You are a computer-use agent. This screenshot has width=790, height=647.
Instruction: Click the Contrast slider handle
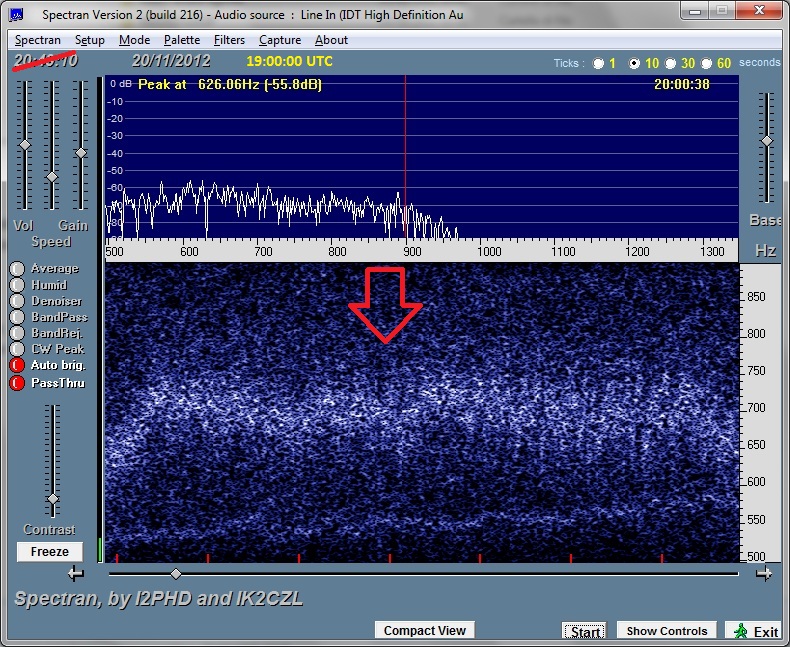coord(53,498)
